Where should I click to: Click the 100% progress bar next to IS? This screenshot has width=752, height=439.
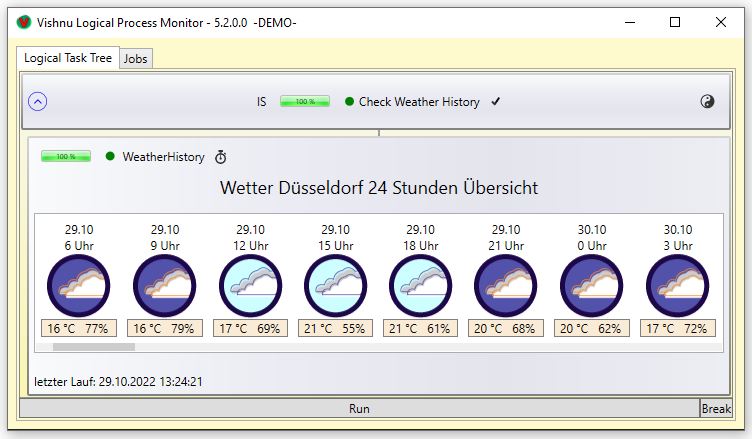click(x=304, y=102)
